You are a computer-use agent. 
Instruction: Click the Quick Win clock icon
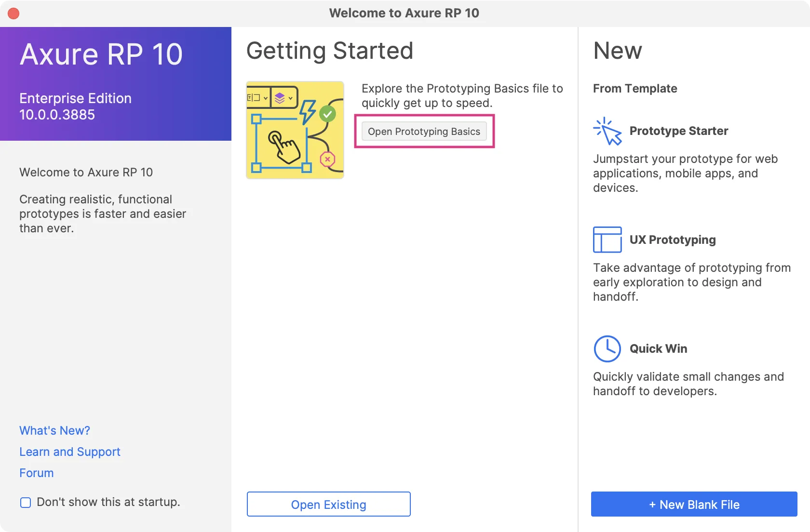pyautogui.click(x=607, y=348)
